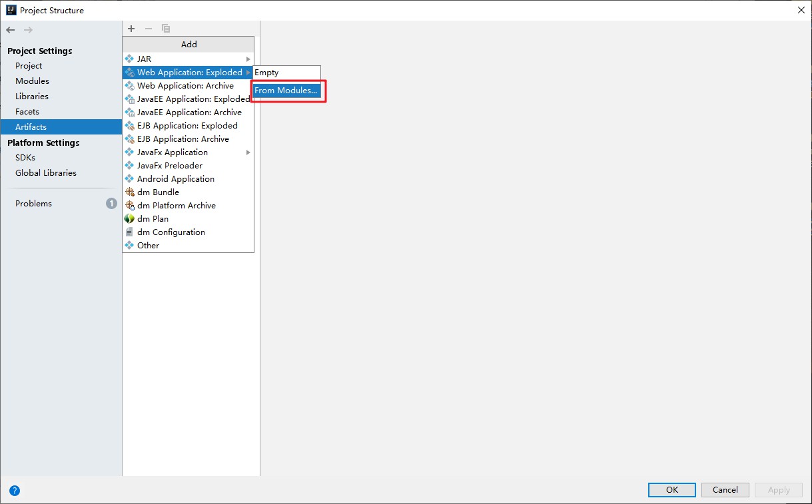Select dm Configuration menu entry
Screen dimensions: 812x504
click(188, 232)
